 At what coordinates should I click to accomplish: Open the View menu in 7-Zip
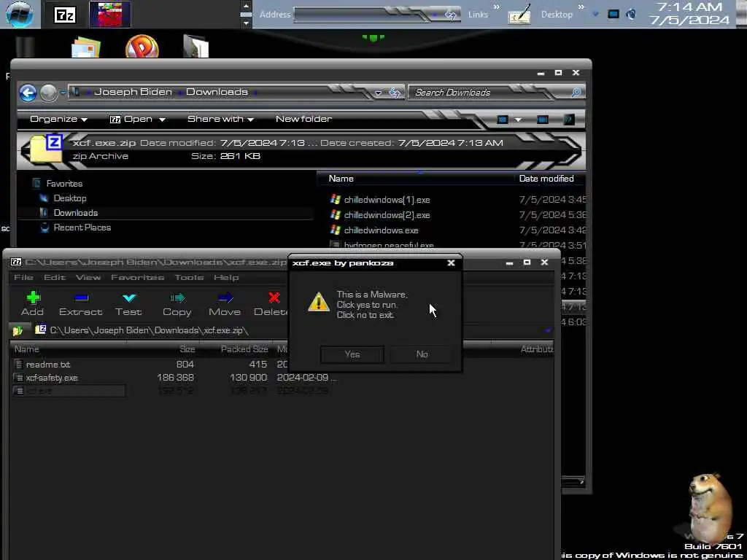(x=88, y=277)
